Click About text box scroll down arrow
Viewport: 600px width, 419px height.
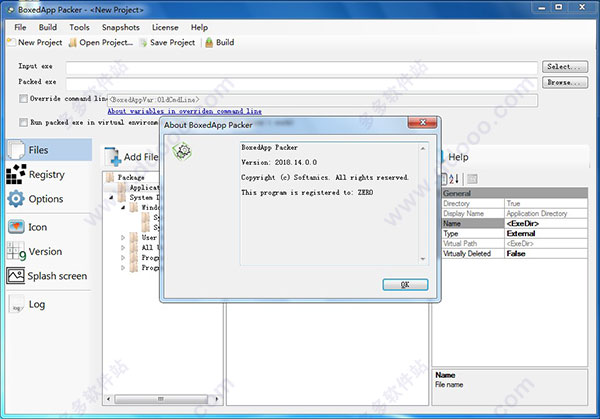[423, 259]
